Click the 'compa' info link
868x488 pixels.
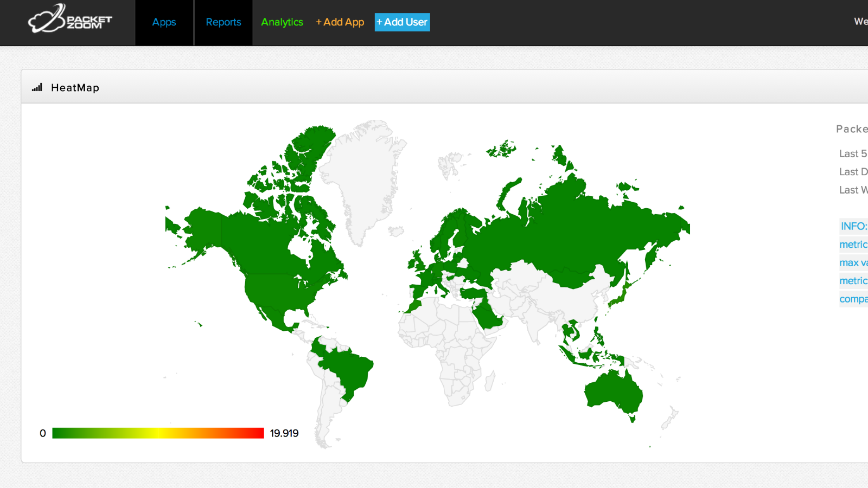(x=853, y=299)
